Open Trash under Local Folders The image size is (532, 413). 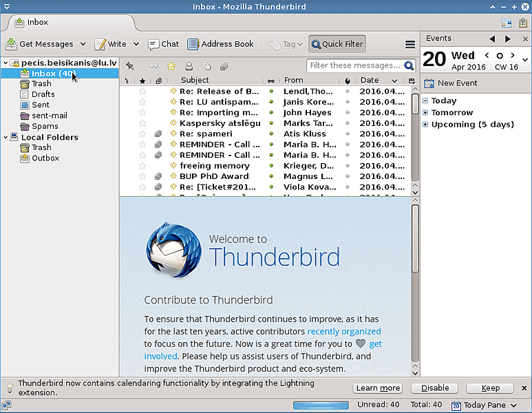[41, 147]
